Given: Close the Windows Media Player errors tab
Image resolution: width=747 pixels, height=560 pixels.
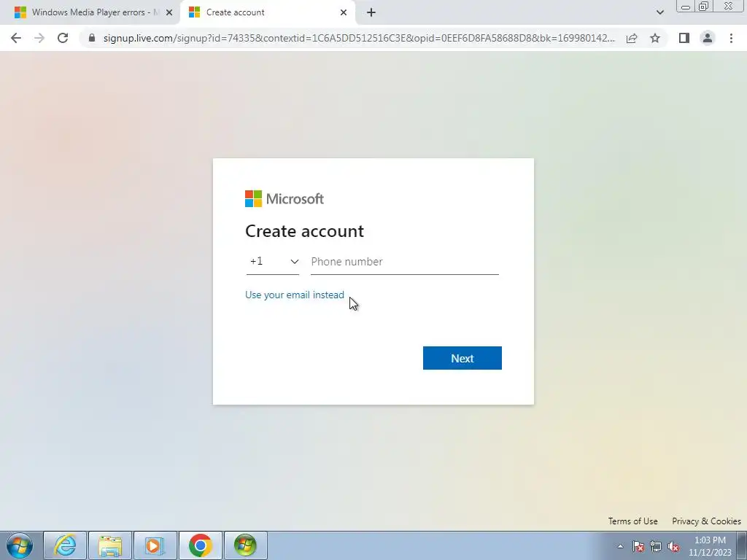Looking at the screenshot, I should click(x=169, y=12).
